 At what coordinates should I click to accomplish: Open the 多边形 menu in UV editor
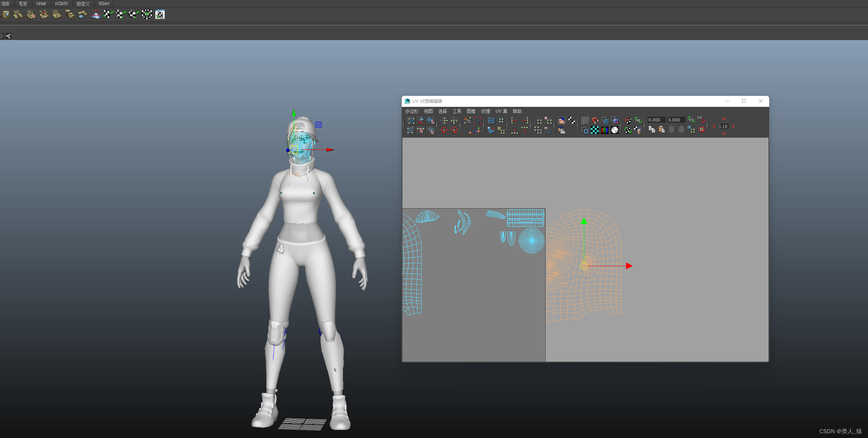[412, 111]
